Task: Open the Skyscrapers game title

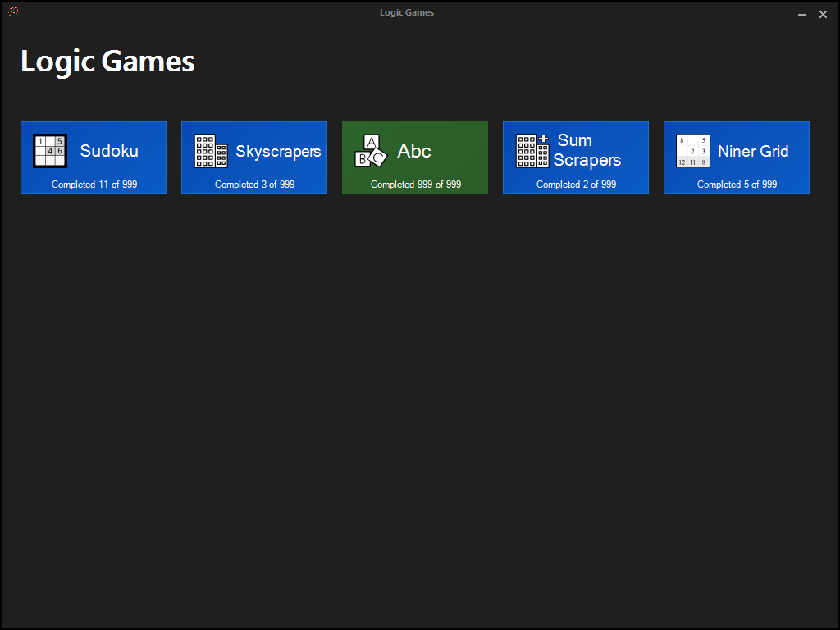Action: click(x=278, y=152)
